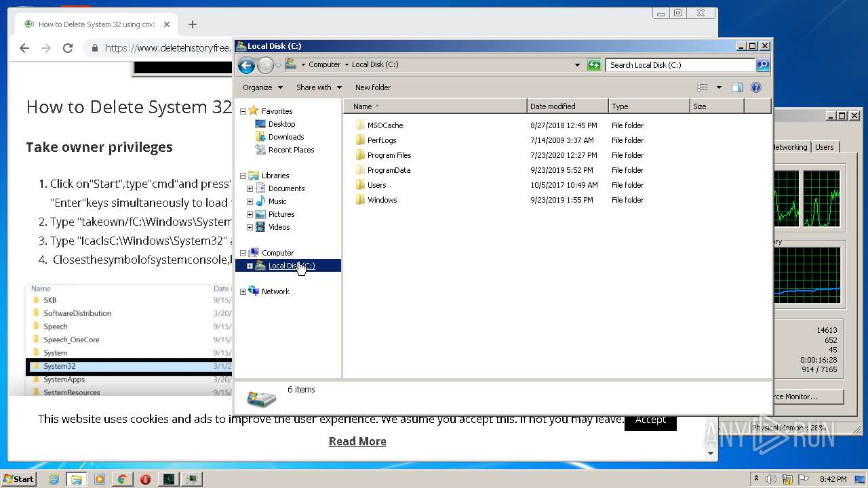Screen dimensions: 868x488
Task: Collapse the Favorites group
Action: click(x=243, y=111)
